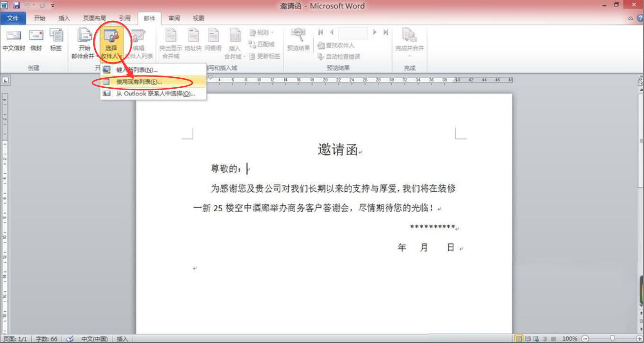Image resolution: width=644 pixels, height=343 pixels.
Task: Switch to the 开始 Home tab
Action: point(39,18)
